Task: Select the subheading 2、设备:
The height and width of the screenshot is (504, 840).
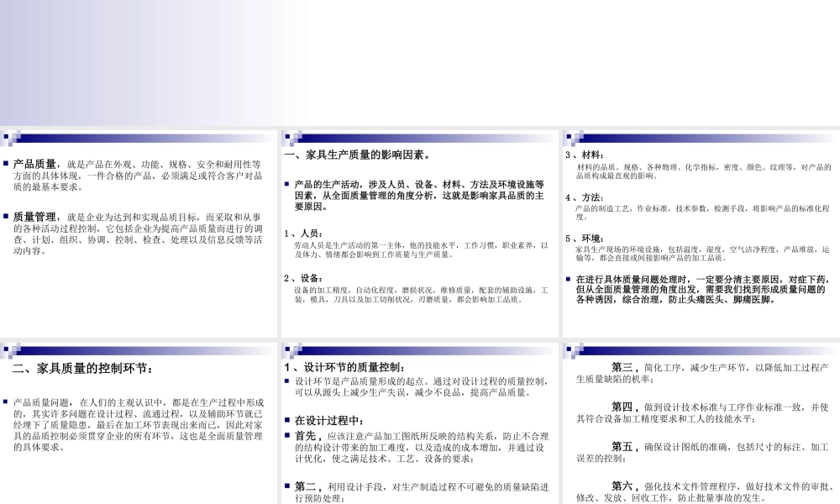Action: tap(304, 279)
